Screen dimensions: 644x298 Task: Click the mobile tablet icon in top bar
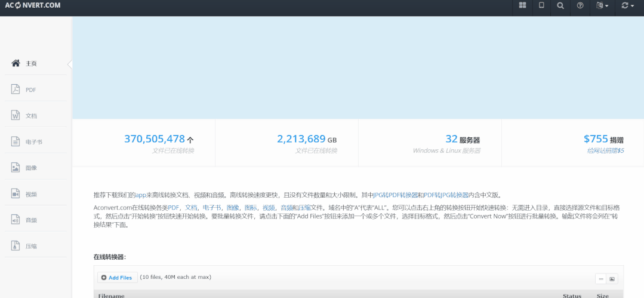(541, 5)
